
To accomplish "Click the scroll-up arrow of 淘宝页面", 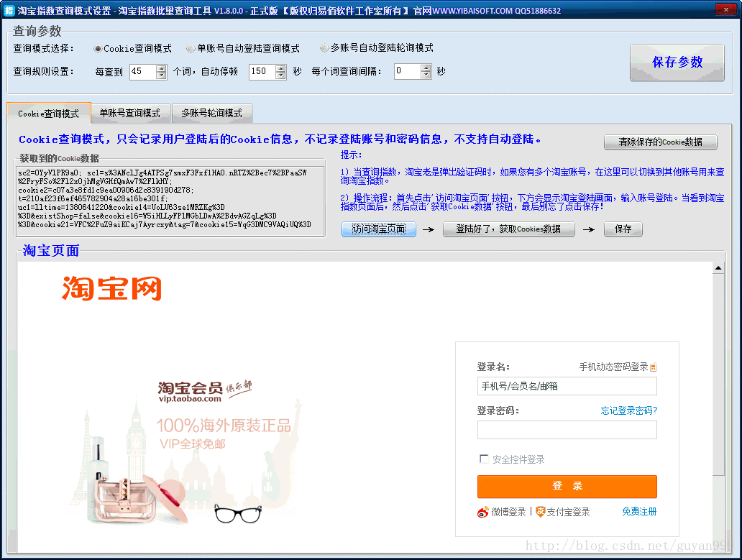I will [718, 267].
